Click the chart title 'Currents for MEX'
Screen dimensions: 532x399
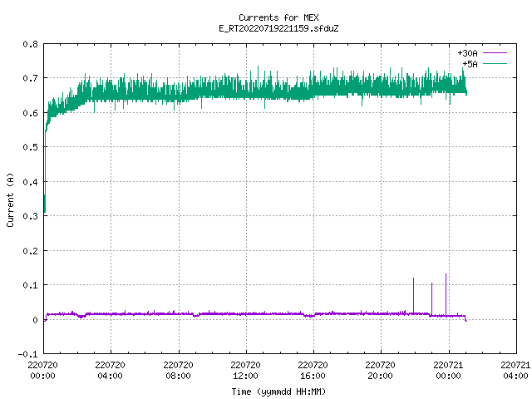(x=278, y=17)
